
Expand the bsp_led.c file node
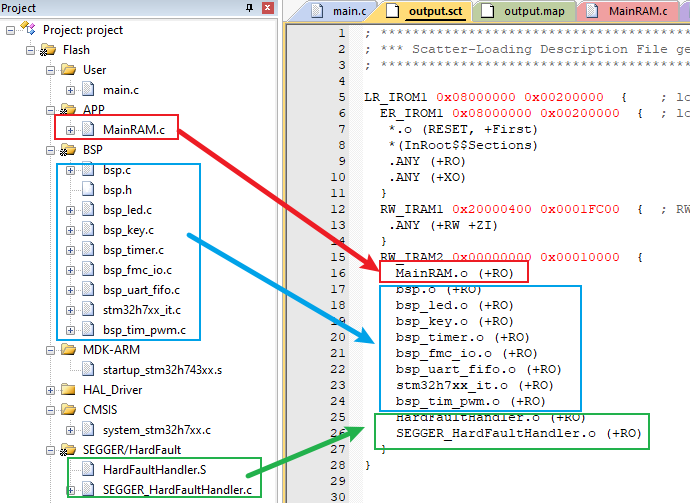(71, 210)
